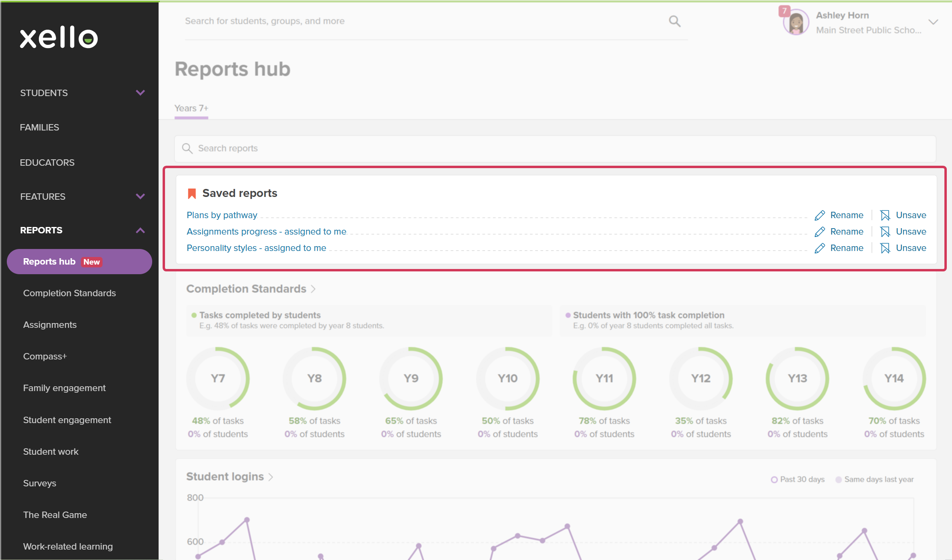Click the Y8 completion donut chart
This screenshot has height=560, width=952.
click(x=314, y=379)
